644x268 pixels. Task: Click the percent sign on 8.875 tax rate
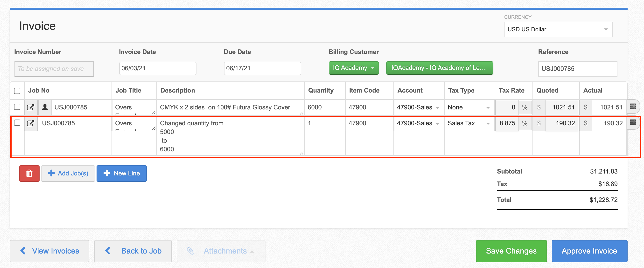(x=525, y=123)
